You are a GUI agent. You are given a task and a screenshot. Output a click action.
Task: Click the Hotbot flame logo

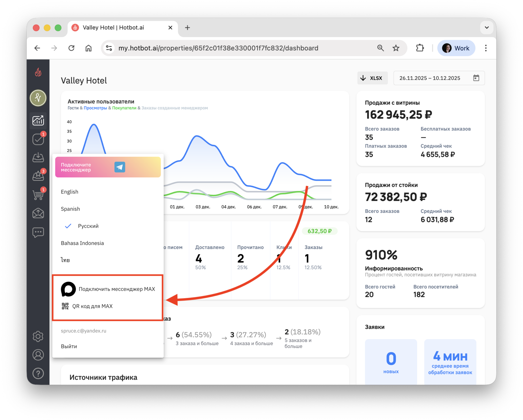point(38,72)
